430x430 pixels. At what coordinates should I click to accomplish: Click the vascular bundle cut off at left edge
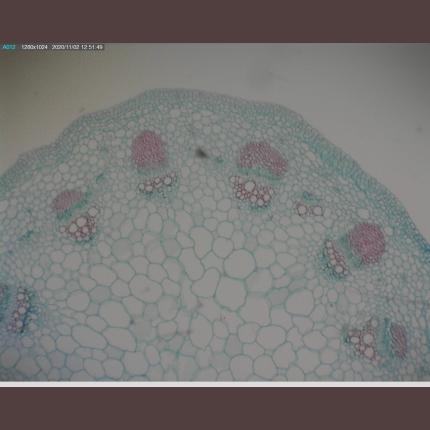[17, 310]
